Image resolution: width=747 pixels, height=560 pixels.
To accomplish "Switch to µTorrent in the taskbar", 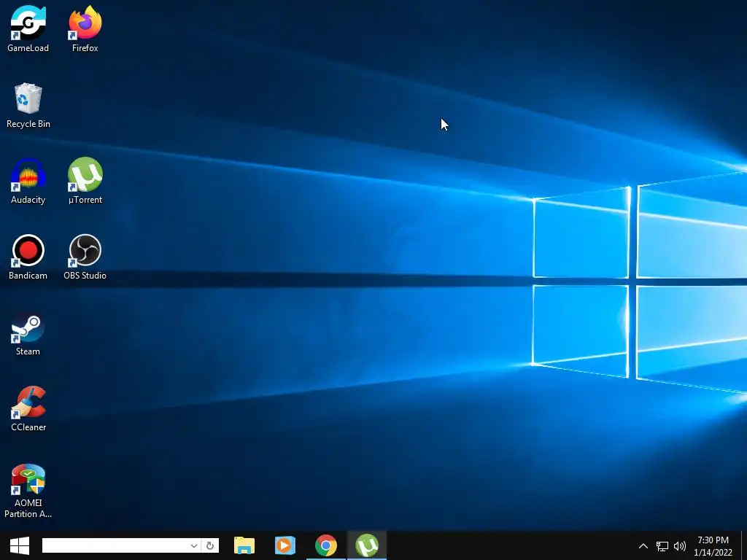I will pyautogui.click(x=367, y=545).
